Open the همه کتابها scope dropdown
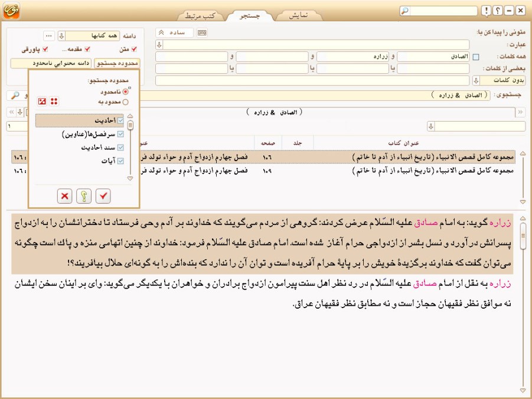The width and height of the screenshot is (532, 399). (x=61, y=35)
